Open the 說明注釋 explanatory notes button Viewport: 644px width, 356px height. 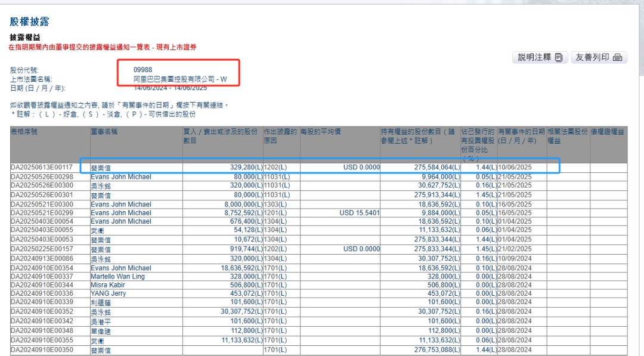[x=540, y=57]
